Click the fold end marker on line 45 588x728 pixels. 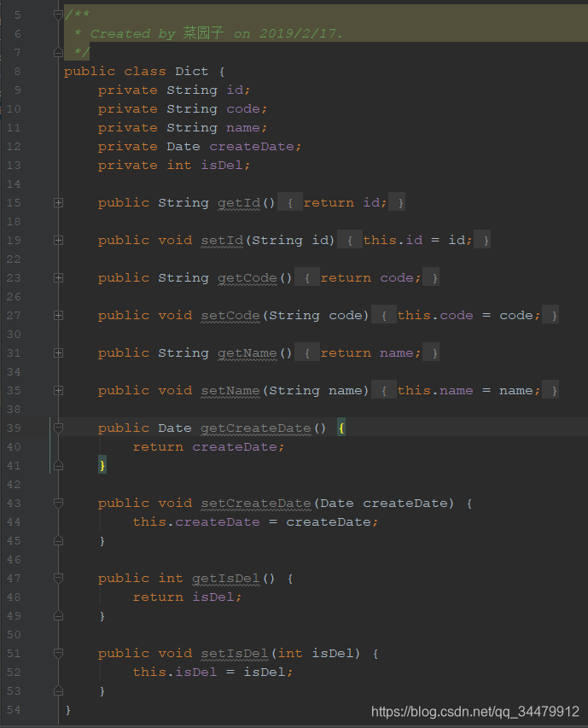click(59, 540)
